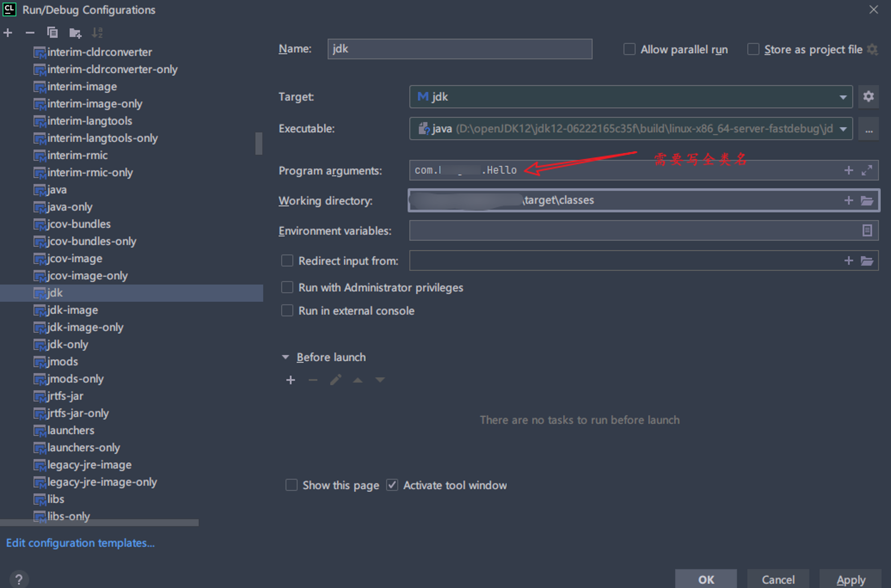Select the jdk configuration

click(131, 293)
